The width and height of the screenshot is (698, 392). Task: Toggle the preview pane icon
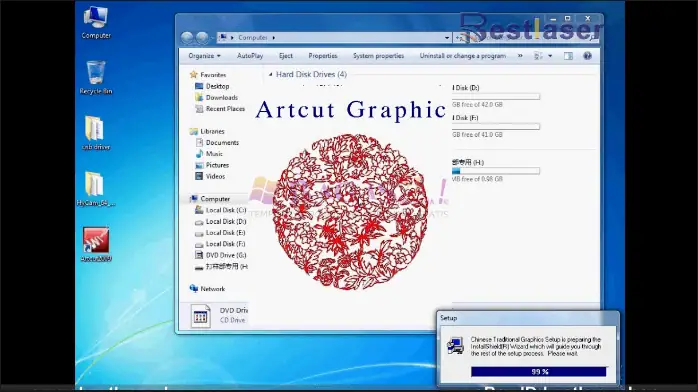[568, 56]
